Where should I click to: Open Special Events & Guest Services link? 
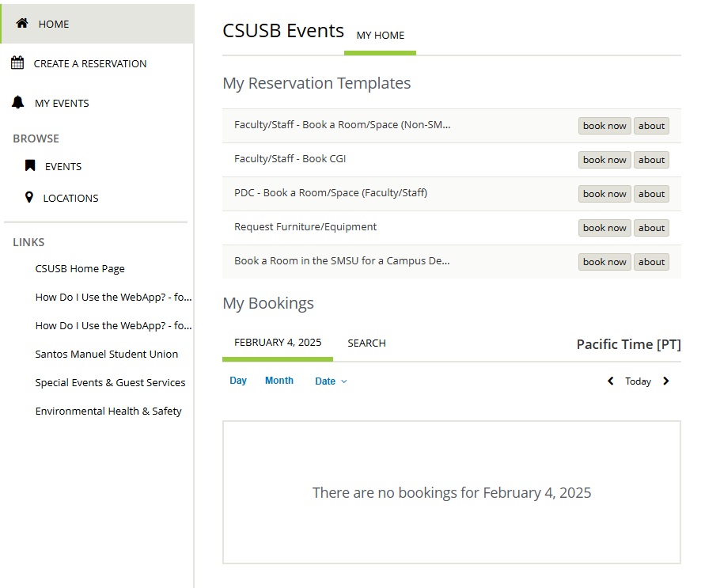[x=111, y=383]
